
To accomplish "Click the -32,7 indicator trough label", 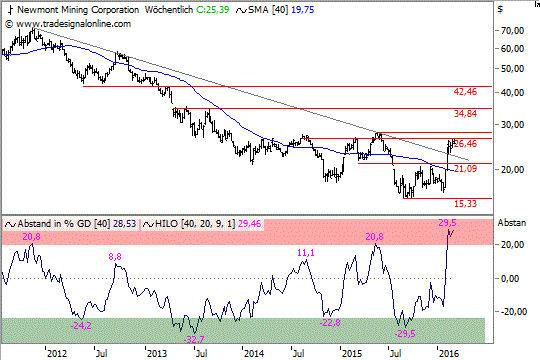I will click(x=194, y=339).
